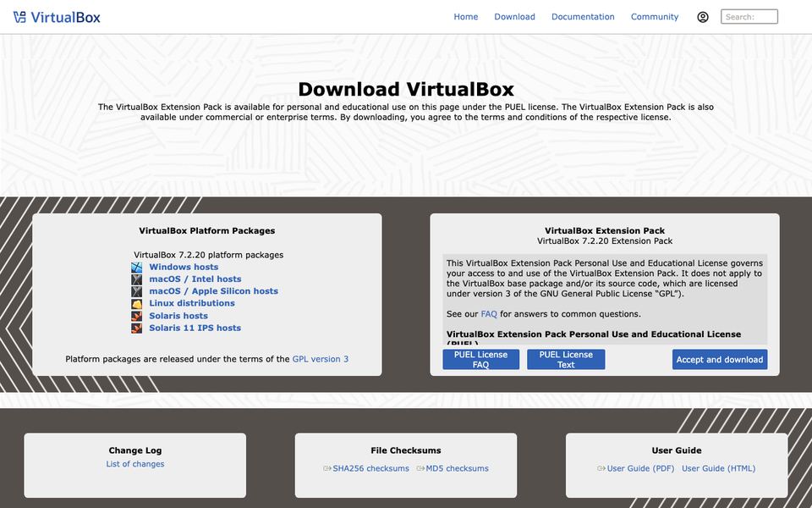Open the Download menu item
This screenshot has height=508, width=812.
[x=515, y=17]
